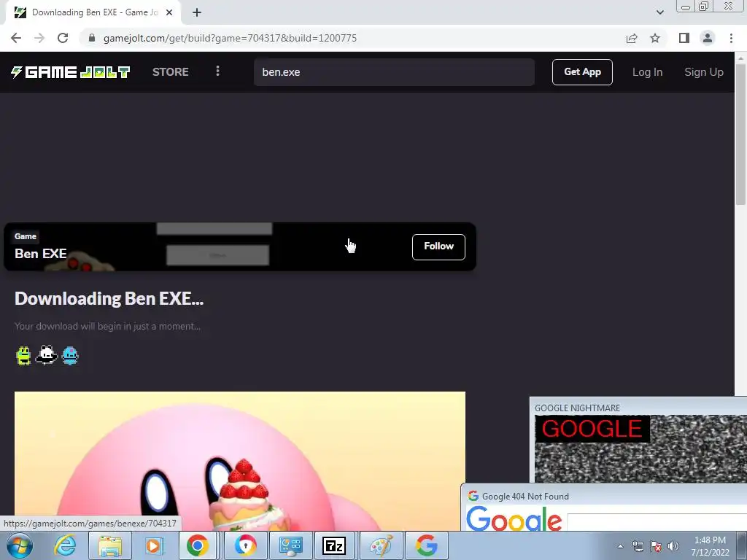Viewport: 747px width, 560px height.
Task: Open the Ben EXE game title link
Action: point(41,254)
